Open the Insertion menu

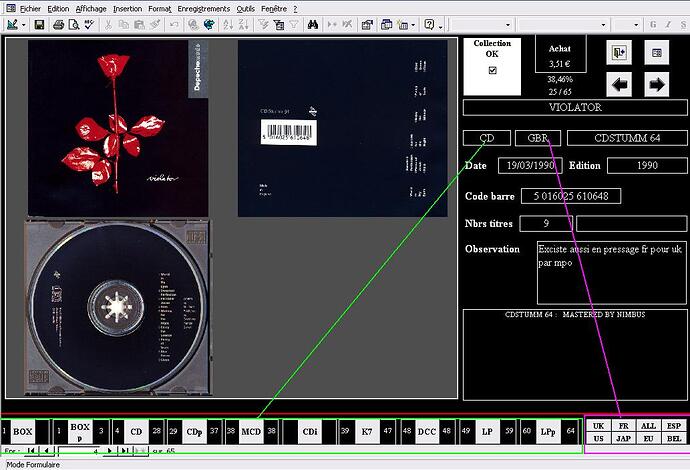pos(127,9)
